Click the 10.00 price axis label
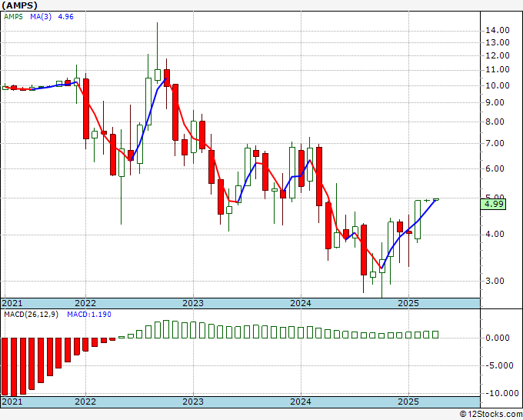Screen dimensions: 523x420 pyautogui.click(x=498, y=85)
